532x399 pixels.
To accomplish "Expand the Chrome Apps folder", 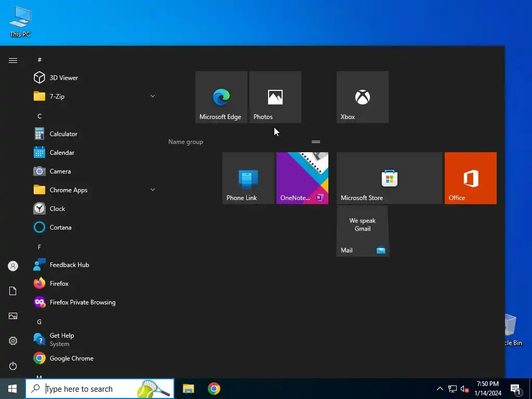I will [95, 190].
